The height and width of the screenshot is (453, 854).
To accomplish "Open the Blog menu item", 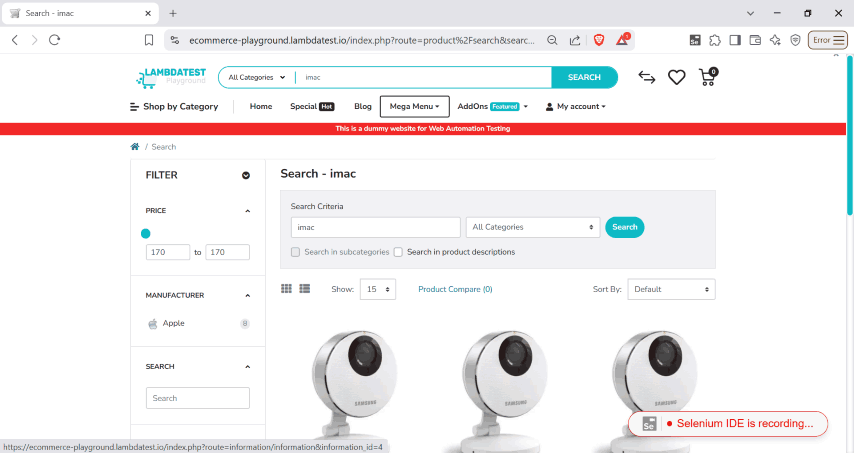I will [363, 107].
